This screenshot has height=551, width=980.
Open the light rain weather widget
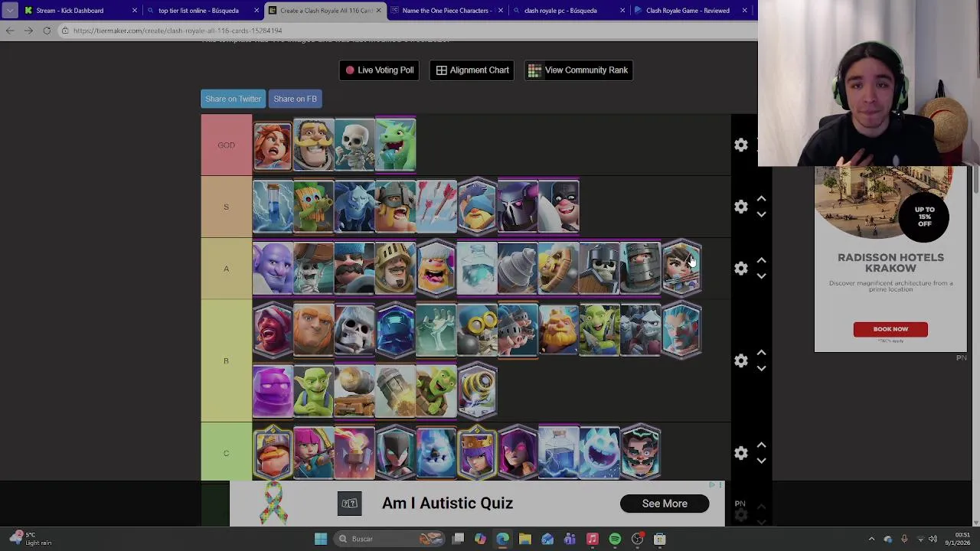[x=31, y=539]
